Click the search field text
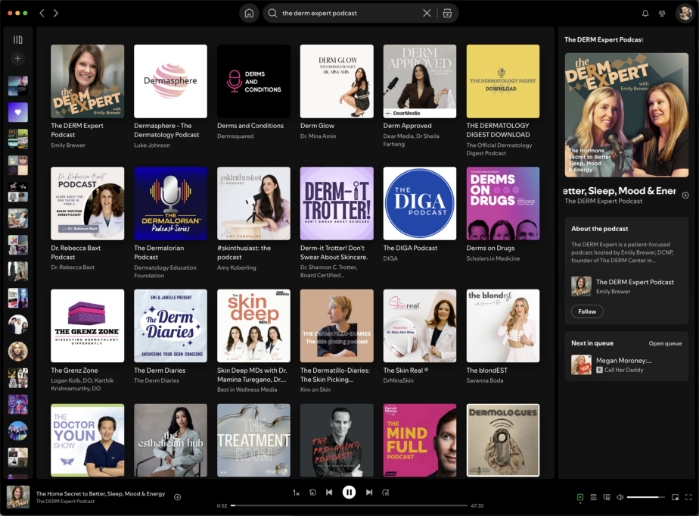Viewport: 699px width, 516px height. 319,13
